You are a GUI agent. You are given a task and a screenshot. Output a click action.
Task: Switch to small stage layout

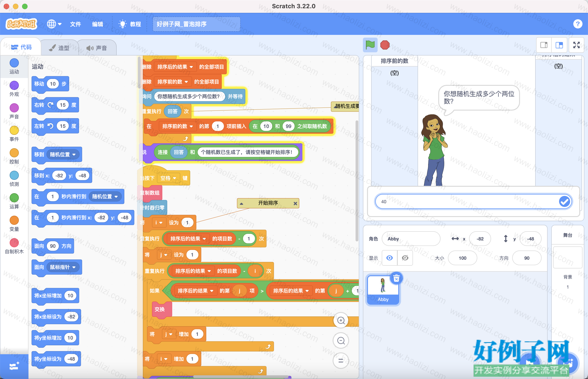pos(544,45)
